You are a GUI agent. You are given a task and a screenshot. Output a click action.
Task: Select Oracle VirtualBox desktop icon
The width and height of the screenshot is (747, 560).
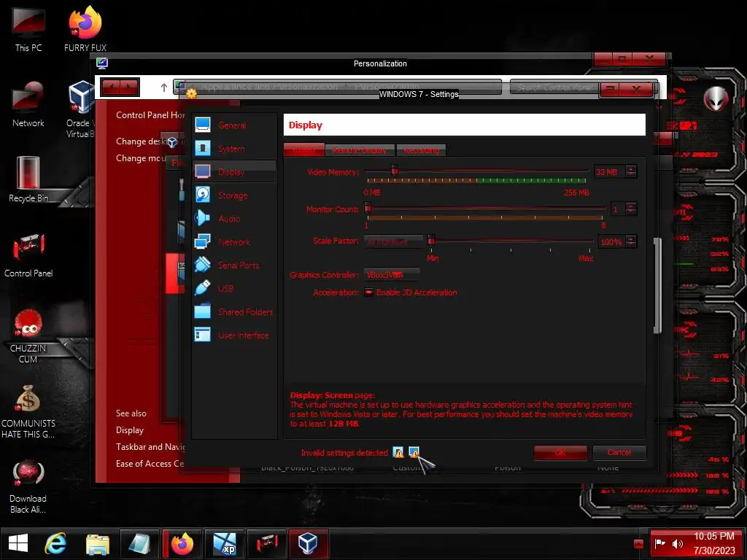pyautogui.click(x=80, y=109)
